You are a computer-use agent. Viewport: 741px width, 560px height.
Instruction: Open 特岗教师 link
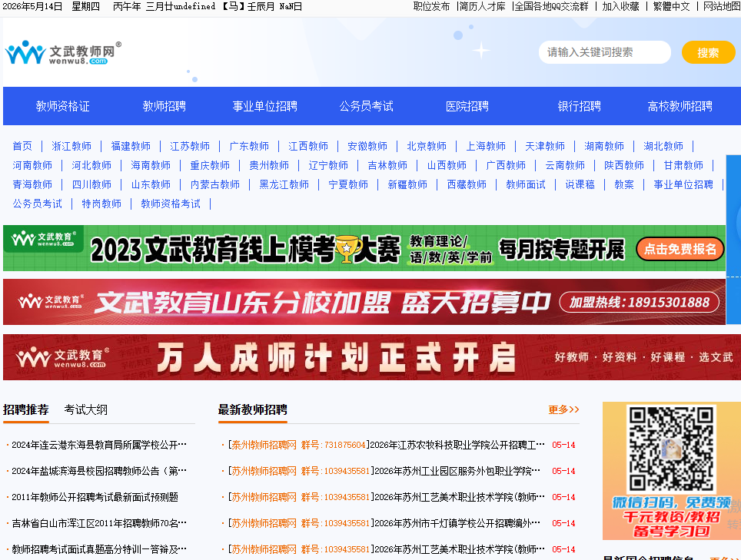point(101,204)
